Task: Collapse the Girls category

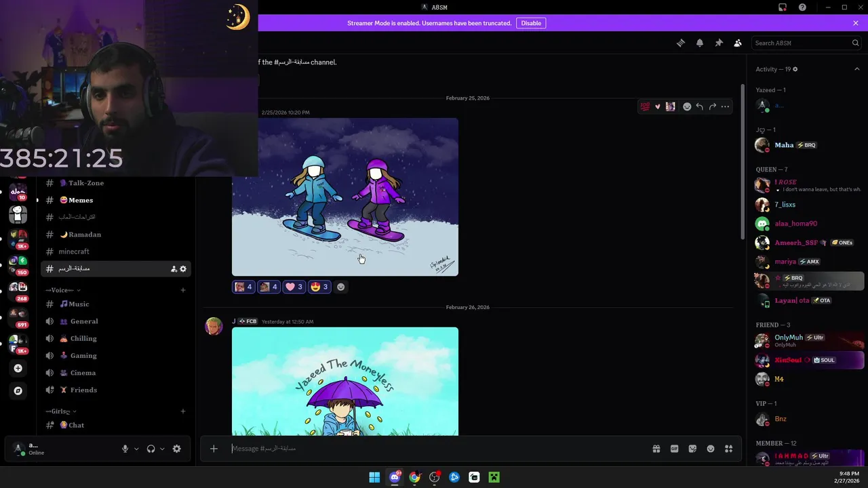Action: [x=61, y=411]
